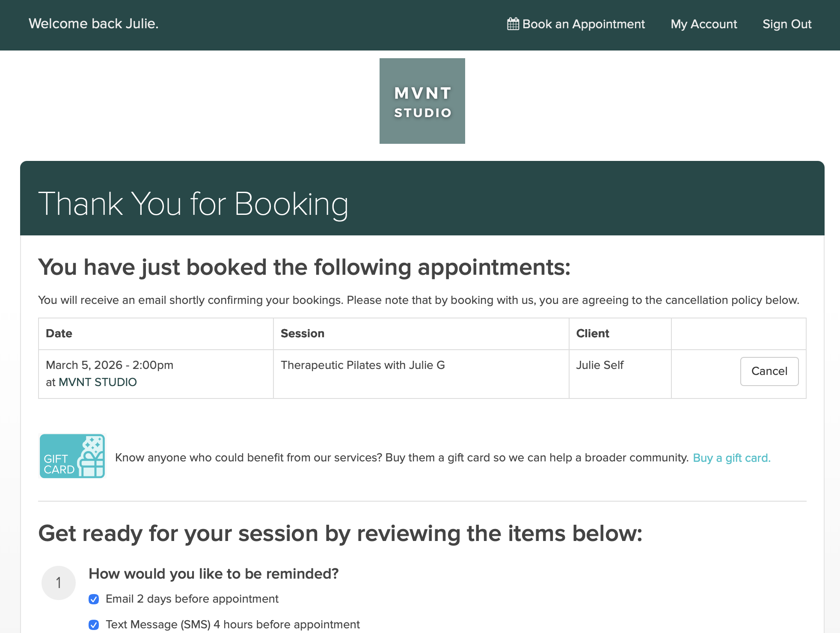
Task: Open the Book an Appointment menu item
Action: [576, 24]
